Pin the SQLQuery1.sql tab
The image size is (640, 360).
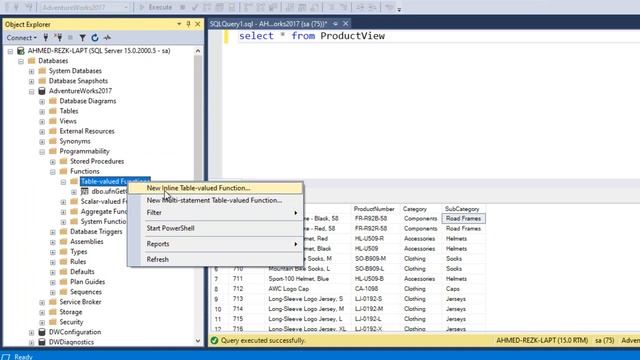(x=335, y=24)
